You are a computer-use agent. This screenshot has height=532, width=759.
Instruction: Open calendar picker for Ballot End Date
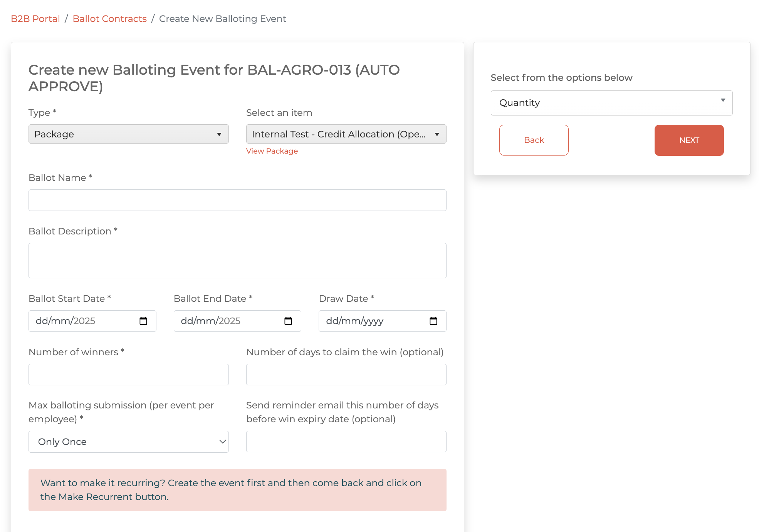288,321
